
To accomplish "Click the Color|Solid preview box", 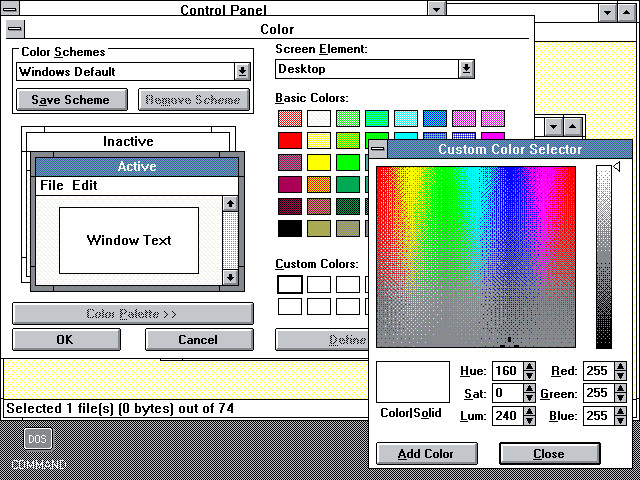I will point(413,382).
